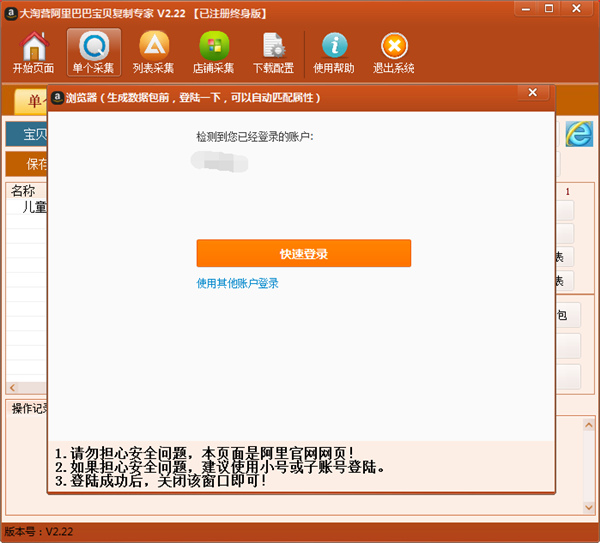Click the 退出系统 exit icon
Screen dimensions: 600x543
(393, 52)
